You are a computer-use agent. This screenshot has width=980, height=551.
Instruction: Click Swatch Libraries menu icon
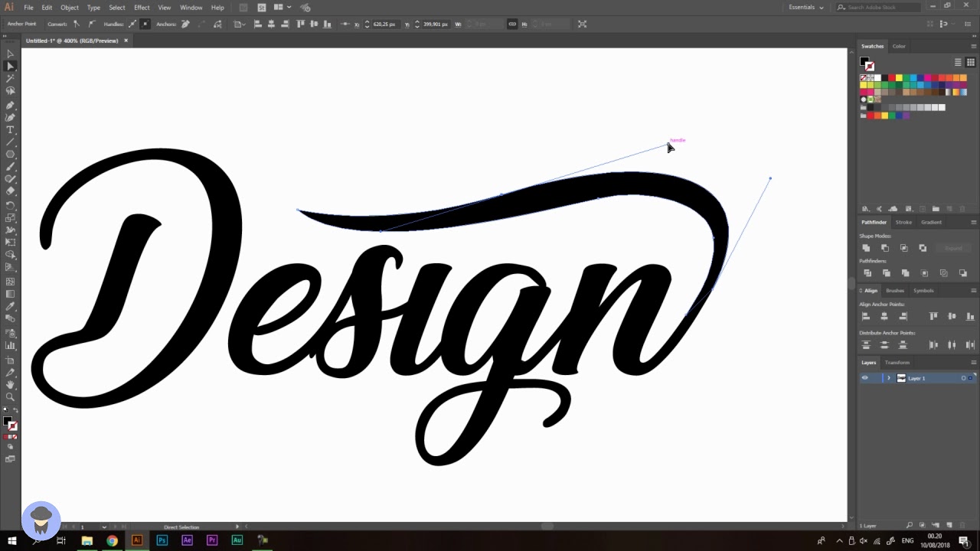click(865, 209)
